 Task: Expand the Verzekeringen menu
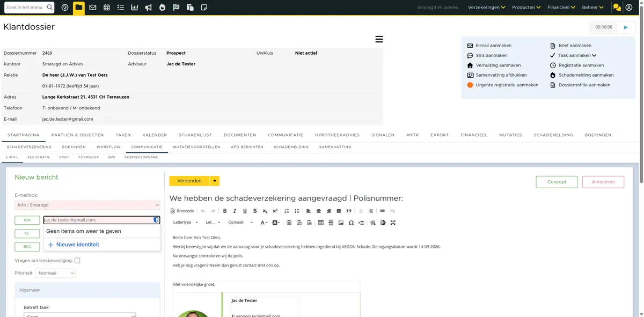pos(487,8)
